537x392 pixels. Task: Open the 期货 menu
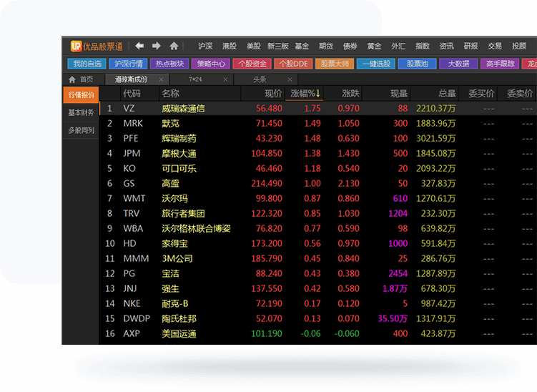[x=325, y=46]
